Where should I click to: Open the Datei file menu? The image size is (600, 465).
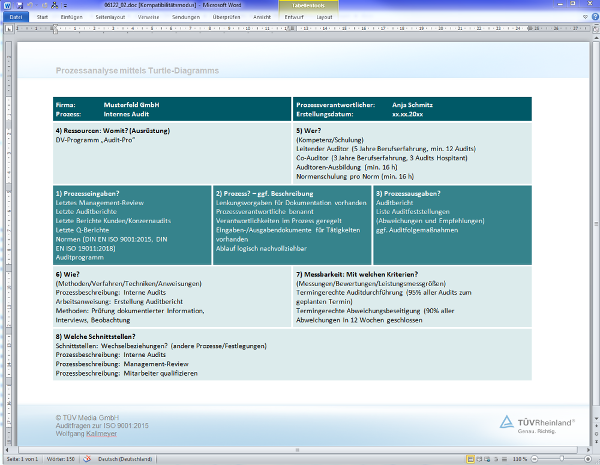tap(15, 17)
